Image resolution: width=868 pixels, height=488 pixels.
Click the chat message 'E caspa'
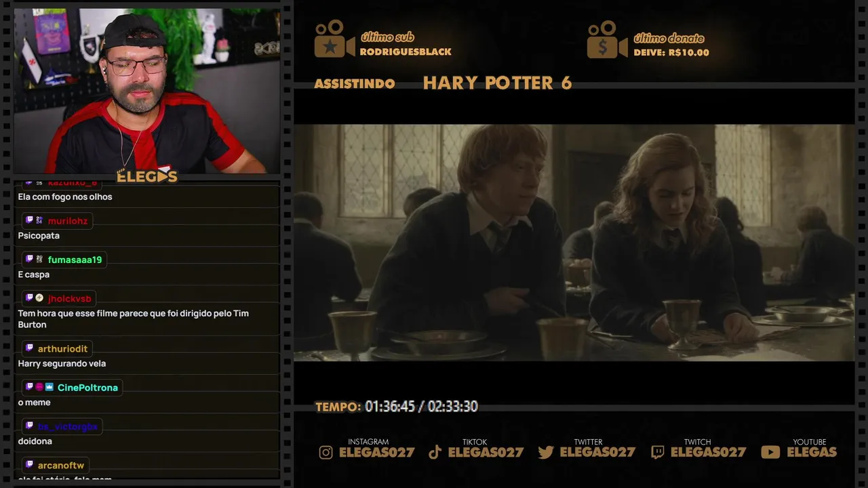[33, 274]
